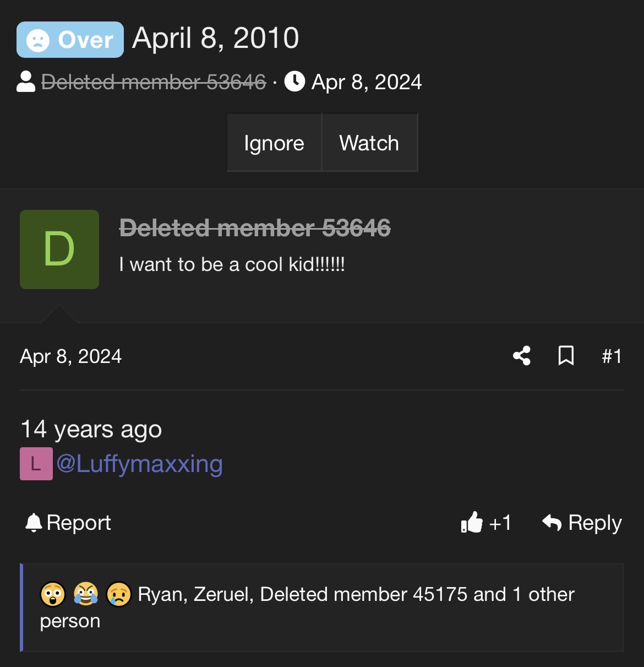Toggle Watch on this thread

(x=369, y=143)
